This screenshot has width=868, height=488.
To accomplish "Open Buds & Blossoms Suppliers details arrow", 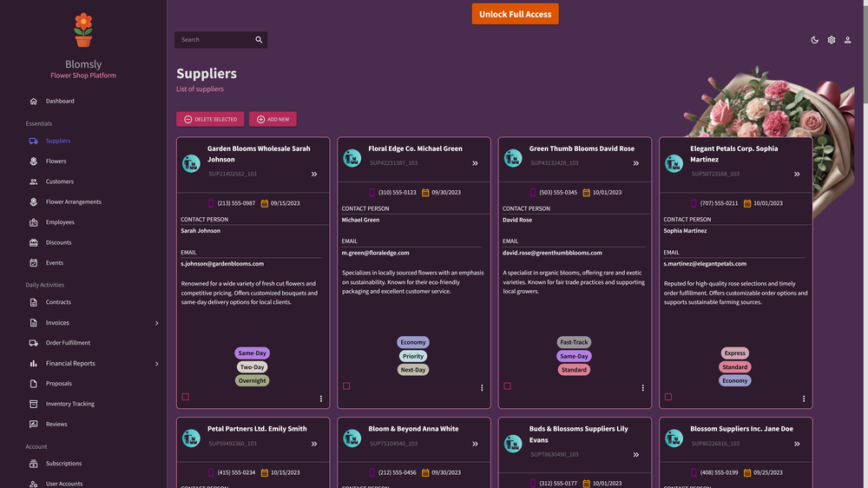I will (x=636, y=455).
